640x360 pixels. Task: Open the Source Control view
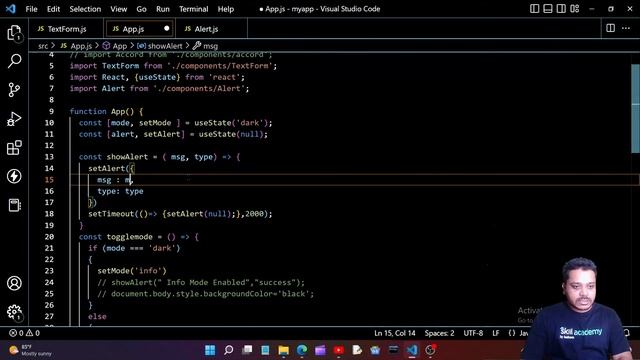pos(14,90)
